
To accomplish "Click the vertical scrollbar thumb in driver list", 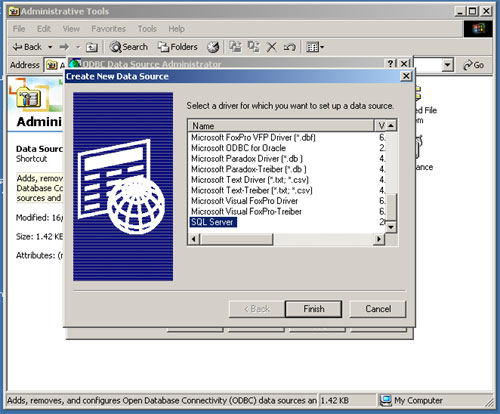I will pos(391,207).
